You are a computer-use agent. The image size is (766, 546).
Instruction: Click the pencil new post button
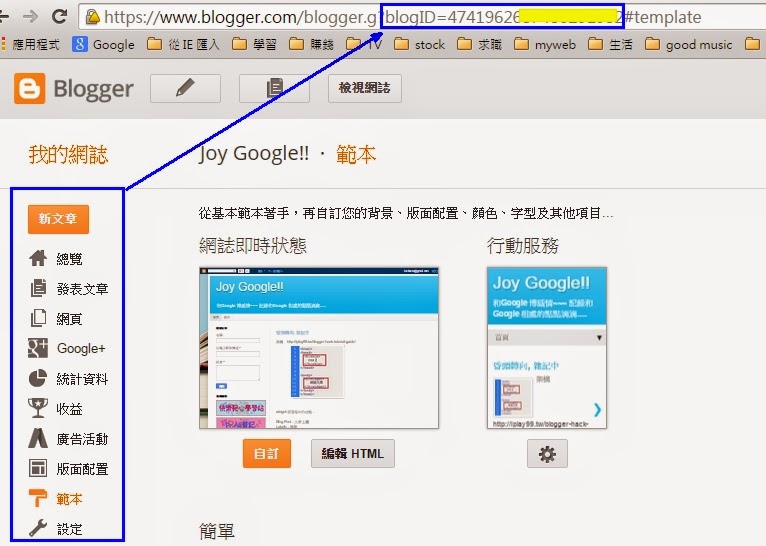coord(185,88)
